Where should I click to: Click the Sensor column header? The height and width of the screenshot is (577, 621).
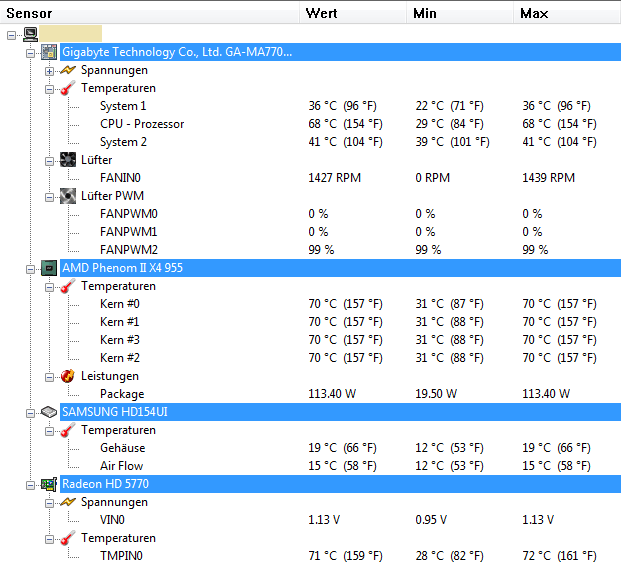point(150,13)
